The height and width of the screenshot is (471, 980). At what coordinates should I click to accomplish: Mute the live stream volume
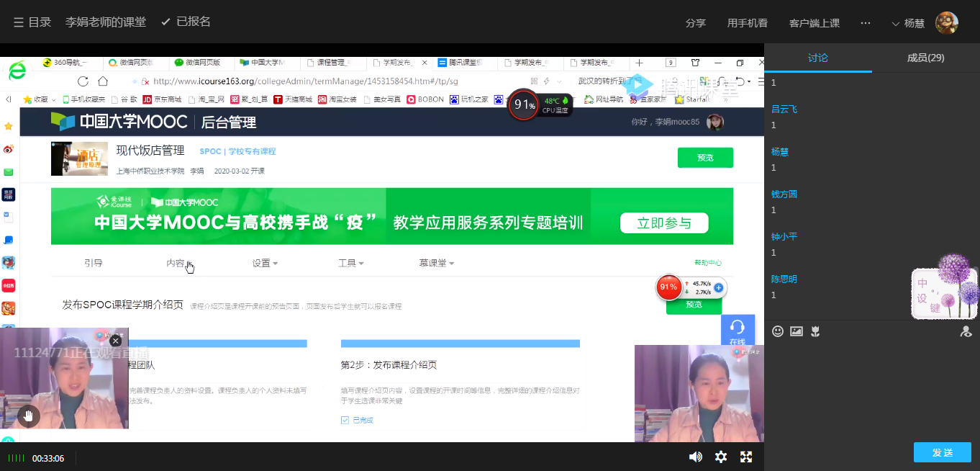(695, 457)
